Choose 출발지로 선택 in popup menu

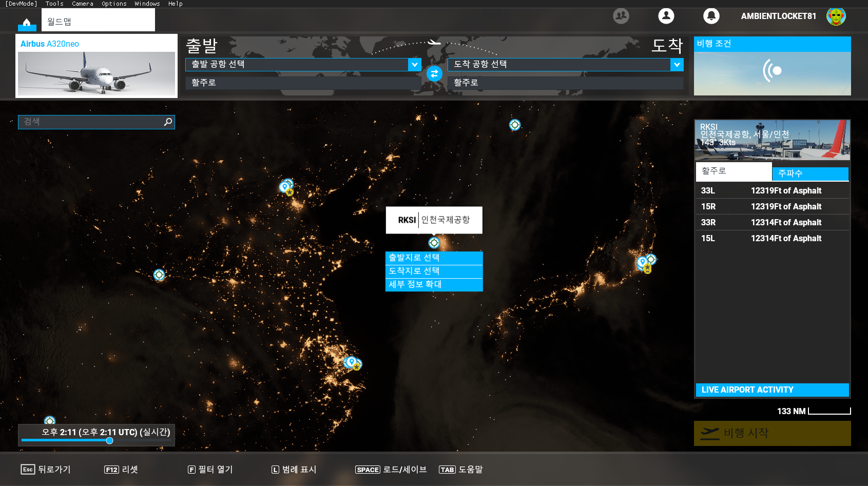click(434, 258)
